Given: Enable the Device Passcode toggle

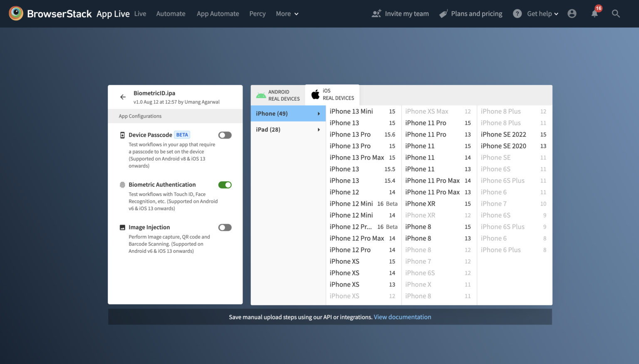Looking at the screenshot, I should 225,135.
